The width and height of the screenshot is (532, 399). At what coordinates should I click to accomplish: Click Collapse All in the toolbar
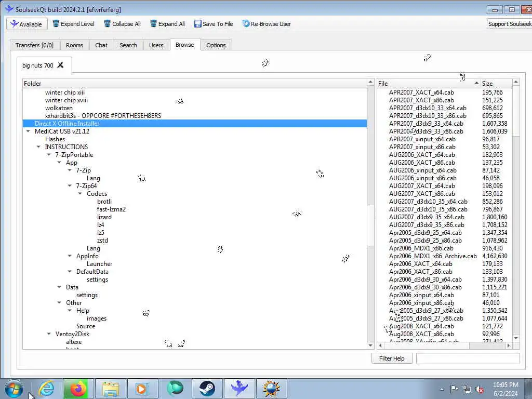click(x=122, y=24)
